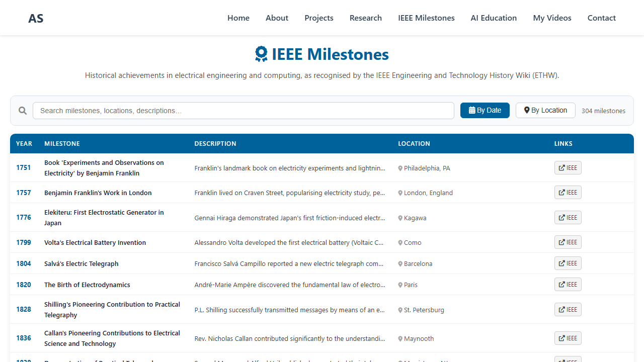Click the pin icon beside Kagawa

pos(400,218)
